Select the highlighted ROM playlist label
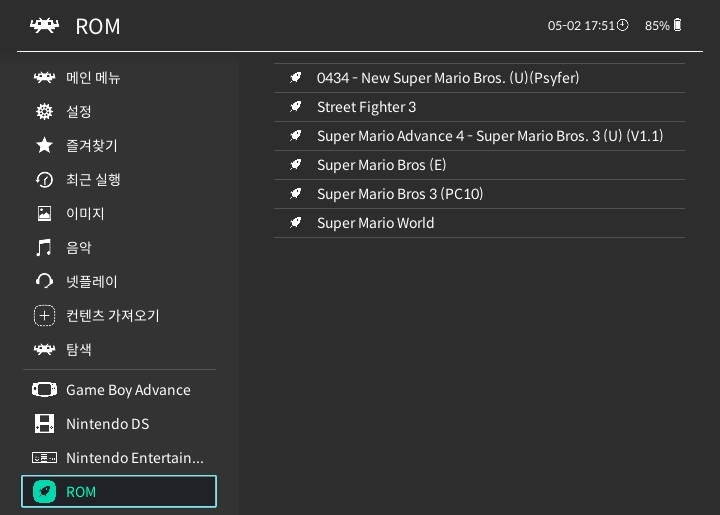Screen dimensions: 720x515 [81, 492]
